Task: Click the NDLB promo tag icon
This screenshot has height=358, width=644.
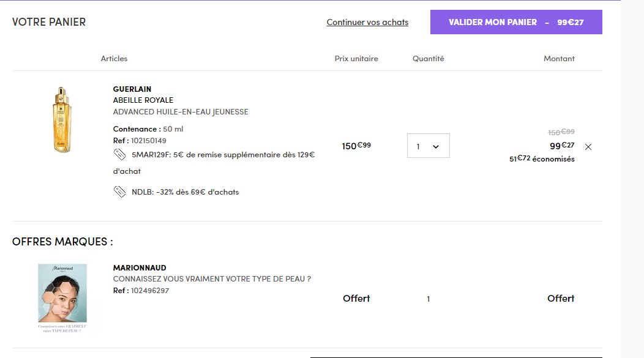Action: (x=119, y=192)
